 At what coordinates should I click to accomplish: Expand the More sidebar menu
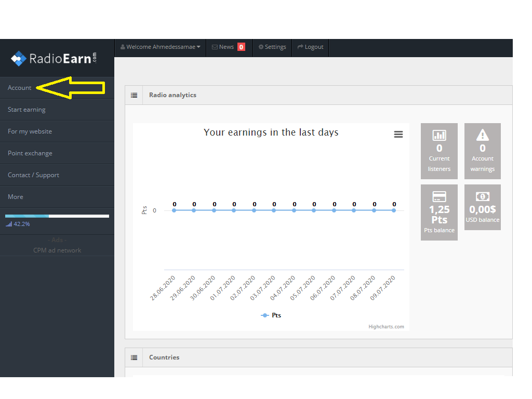57,197
